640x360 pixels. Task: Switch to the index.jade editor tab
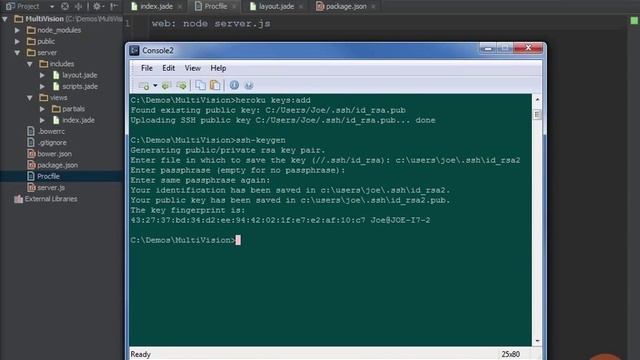[x=156, y=7]
